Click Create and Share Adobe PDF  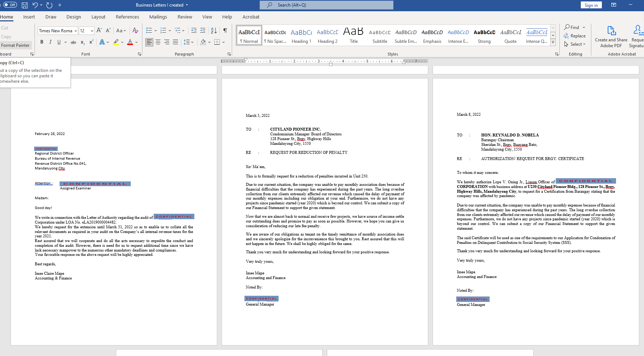click(611, 37)
